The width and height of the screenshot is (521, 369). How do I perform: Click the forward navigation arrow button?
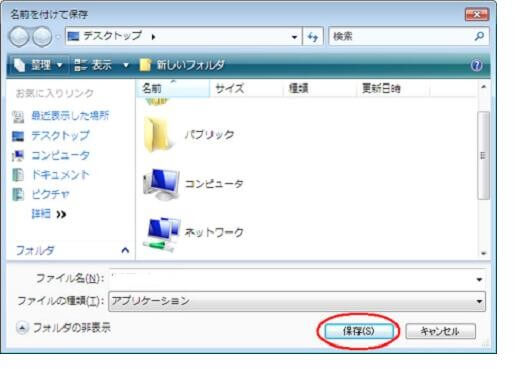pyautogui.click(x=42, y=37)
